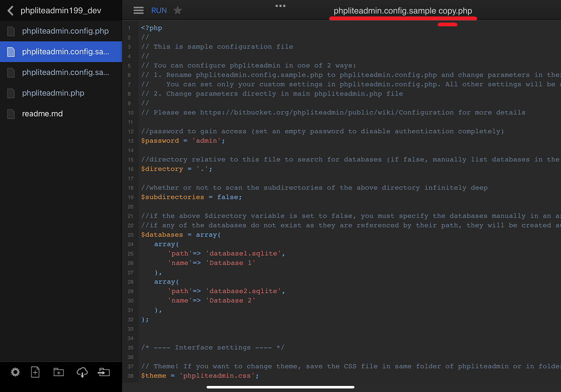Image resolution: width=561 pixels, height=392 pixels.
Task: Click the $directory = '.' line
Action: tap(176, 169)
